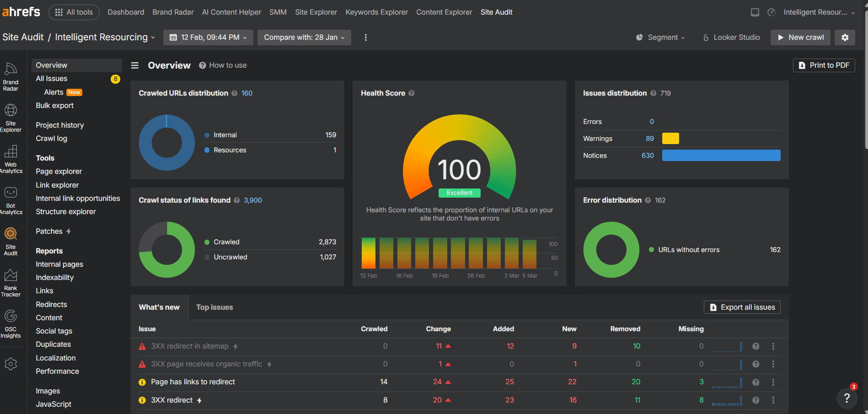
Task: Open the 12 Feb crawl date picker
Action: tap(208, 37)
